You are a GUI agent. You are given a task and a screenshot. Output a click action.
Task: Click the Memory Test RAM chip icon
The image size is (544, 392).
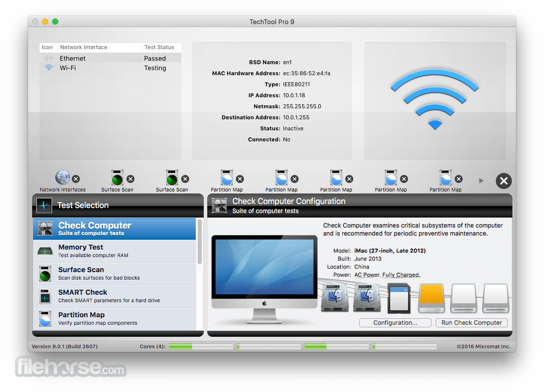coord(45,251)
